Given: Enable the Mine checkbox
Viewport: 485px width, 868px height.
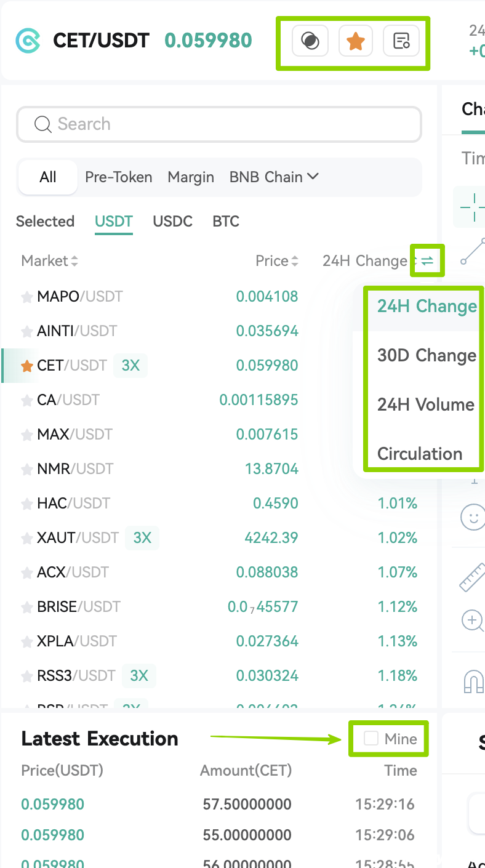Looking at the screenshot, I should 371,739.
